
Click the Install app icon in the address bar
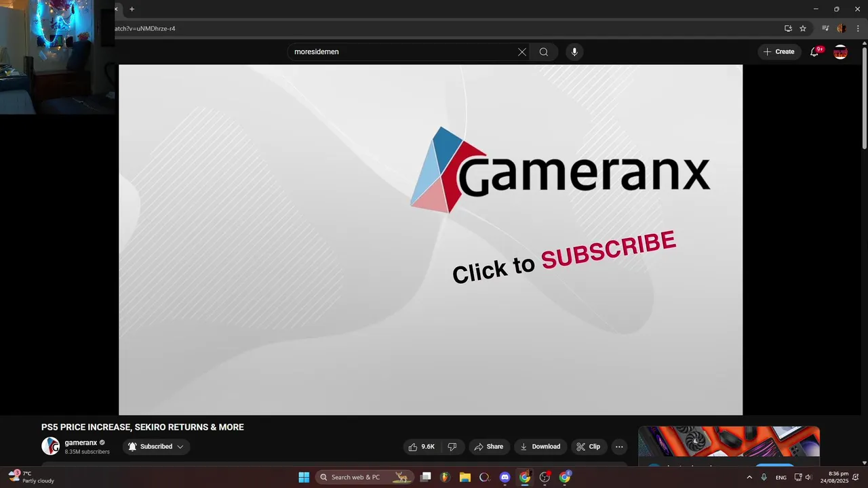pyautogui.click(x=788, y=28)
